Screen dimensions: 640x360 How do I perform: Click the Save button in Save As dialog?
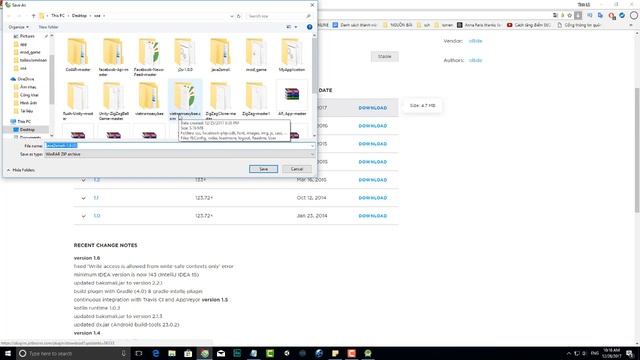pos(263,169)
